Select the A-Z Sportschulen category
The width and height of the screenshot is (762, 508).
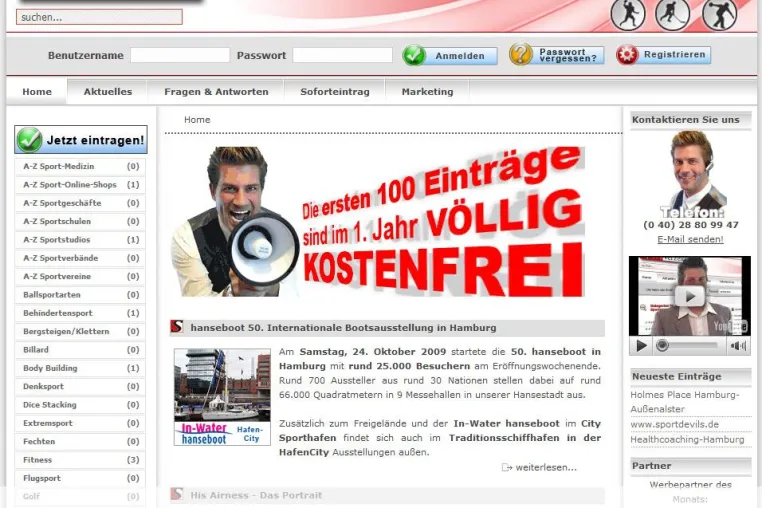click(x=80, y=221)
